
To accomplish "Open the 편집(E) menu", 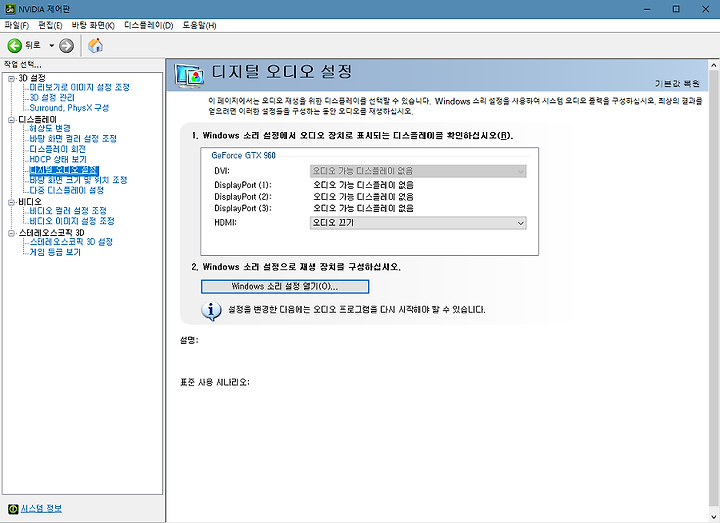I will (x=50, y=25).
